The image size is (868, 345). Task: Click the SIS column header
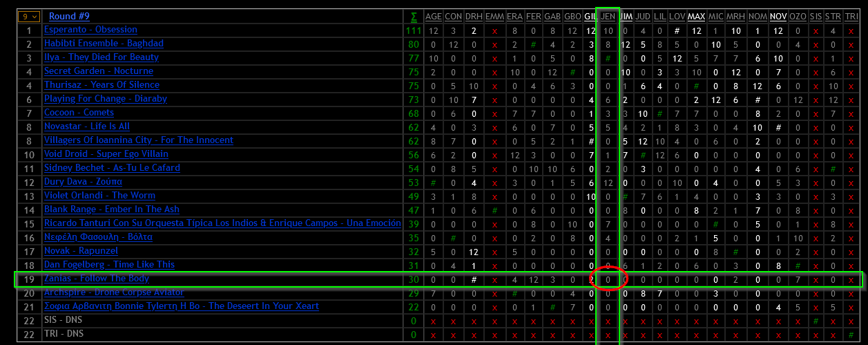tap(816, 16)
